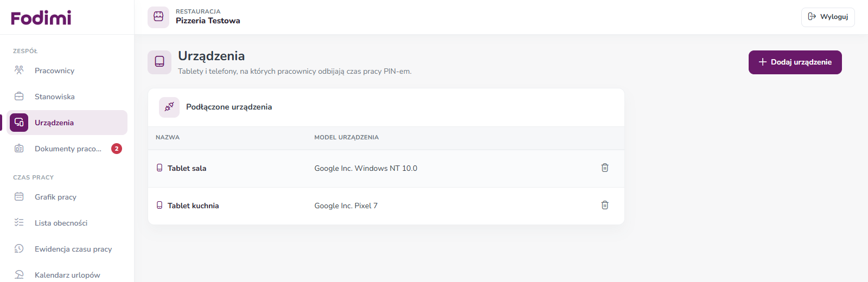868x282 pixels.
Task: Click the red 2 notification badge
Action: click(x=117, y=149)
